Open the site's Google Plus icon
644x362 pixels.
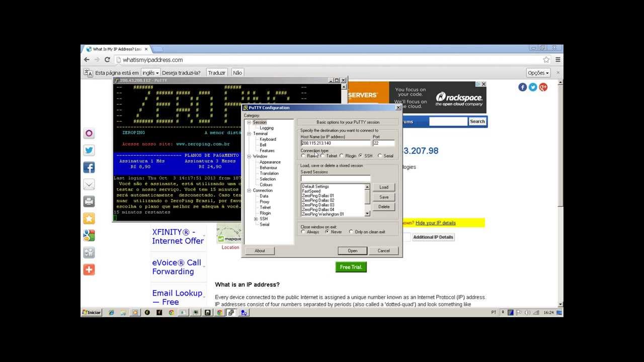543,87
